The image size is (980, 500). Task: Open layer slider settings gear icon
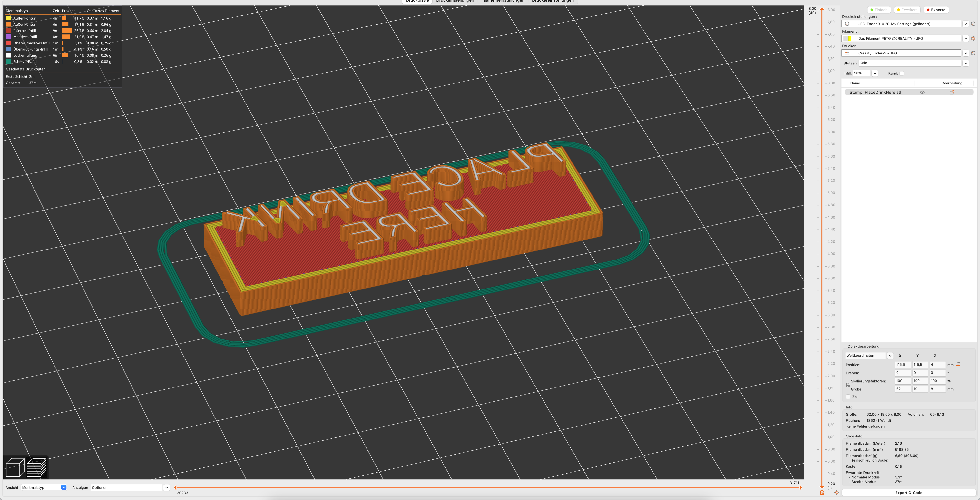click(836, 493)
